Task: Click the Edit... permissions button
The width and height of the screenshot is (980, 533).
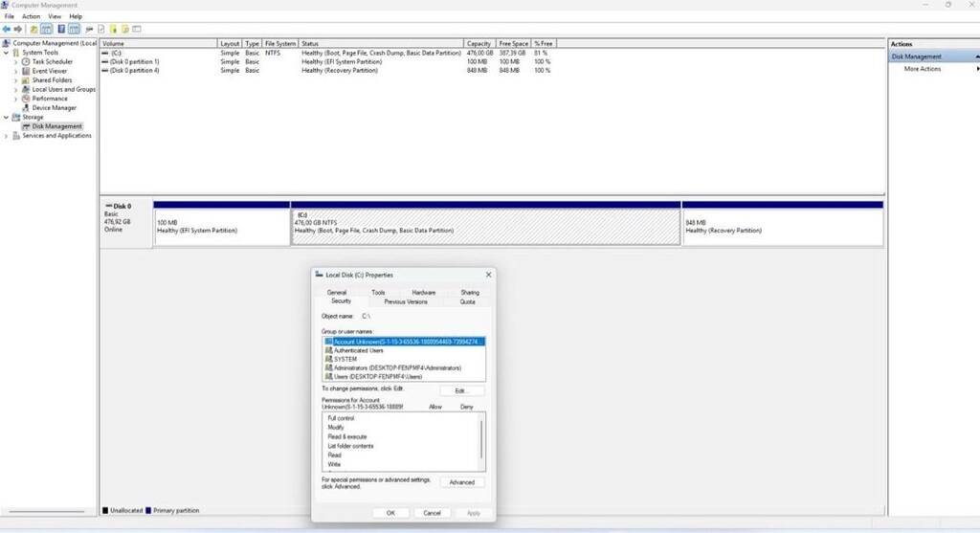Action: (461, 391)
